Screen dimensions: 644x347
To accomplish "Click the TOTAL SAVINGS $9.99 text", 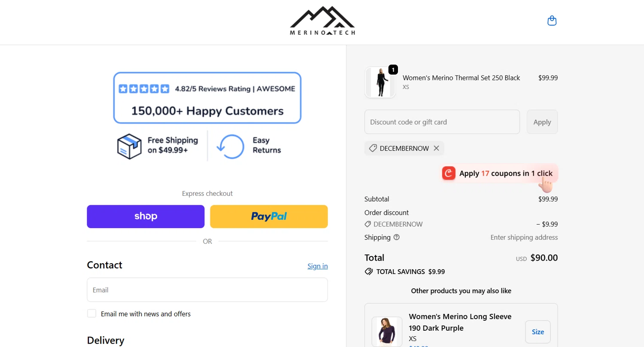I will pos(410,271).
